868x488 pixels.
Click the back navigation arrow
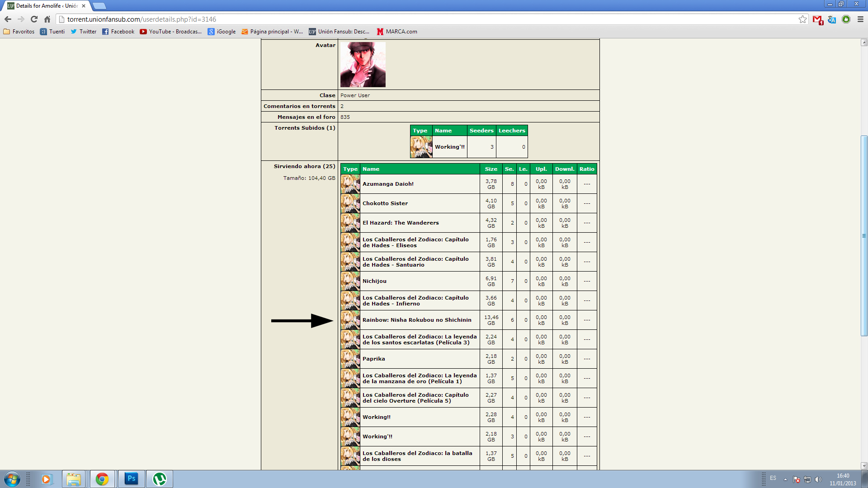click(x=8, y=19)
